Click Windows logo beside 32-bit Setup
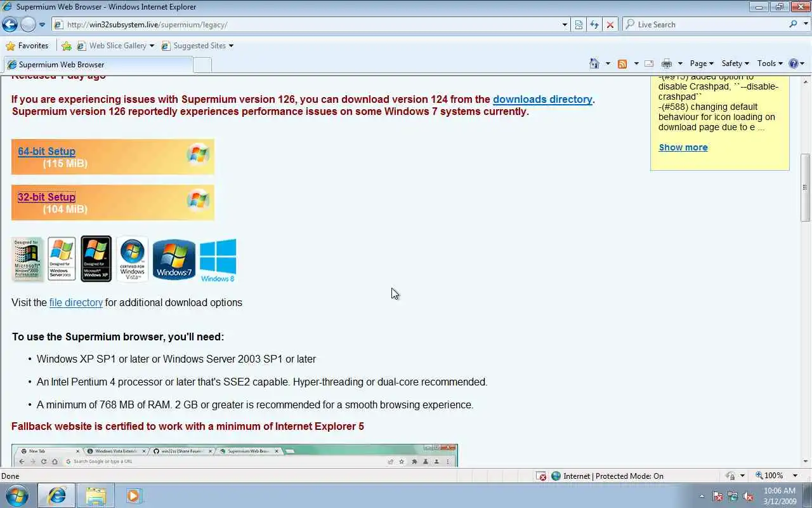 (198, 200)
